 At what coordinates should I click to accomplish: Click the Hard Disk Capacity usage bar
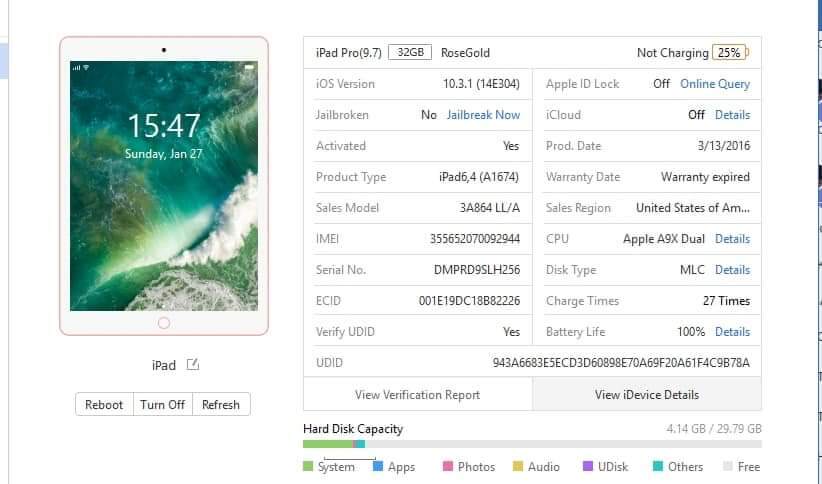[531, 444]
